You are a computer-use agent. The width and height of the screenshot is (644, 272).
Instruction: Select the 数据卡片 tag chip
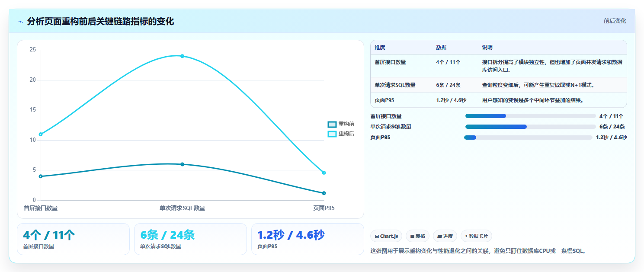point(476,236)
